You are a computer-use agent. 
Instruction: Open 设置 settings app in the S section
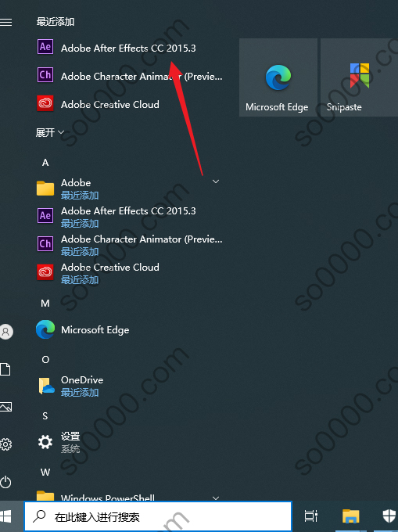(x=129, y=442)
